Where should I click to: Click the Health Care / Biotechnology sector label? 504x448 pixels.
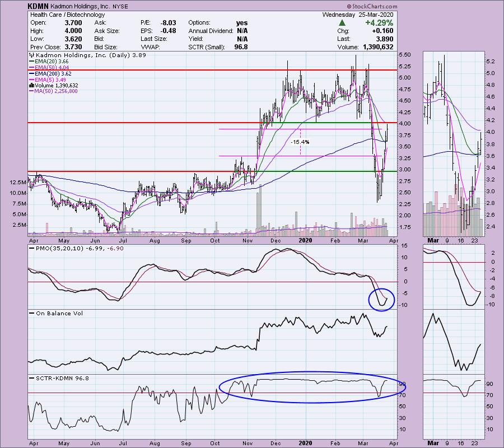point(68,15)
